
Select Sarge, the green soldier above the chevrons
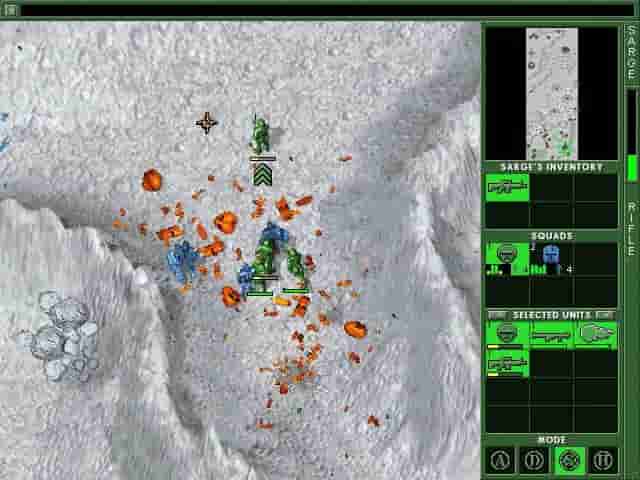pos(260,135)
